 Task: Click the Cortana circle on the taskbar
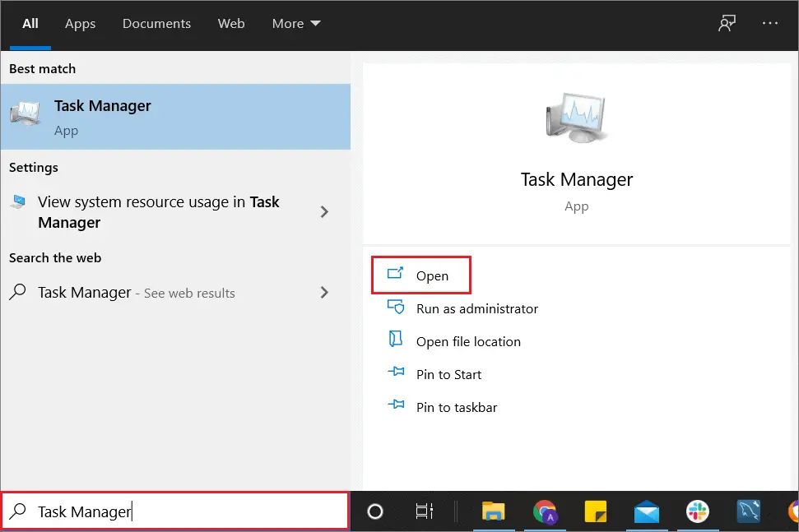[375, 511]
